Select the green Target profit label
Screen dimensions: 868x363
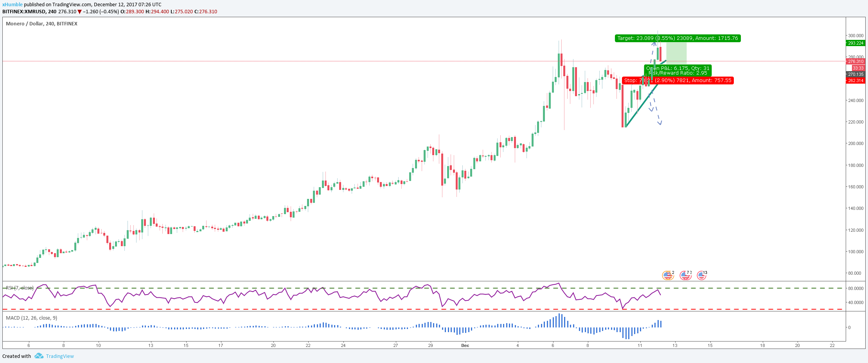click(x=678, y=38)
